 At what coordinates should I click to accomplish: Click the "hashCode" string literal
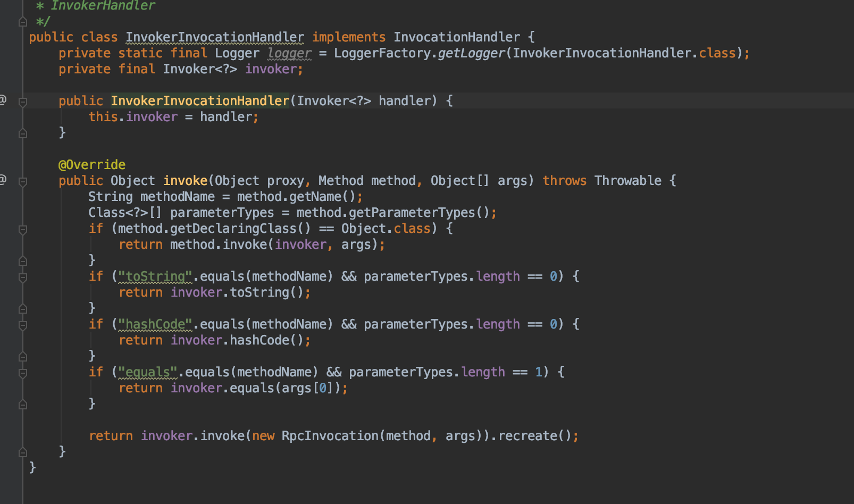[155, 324]
